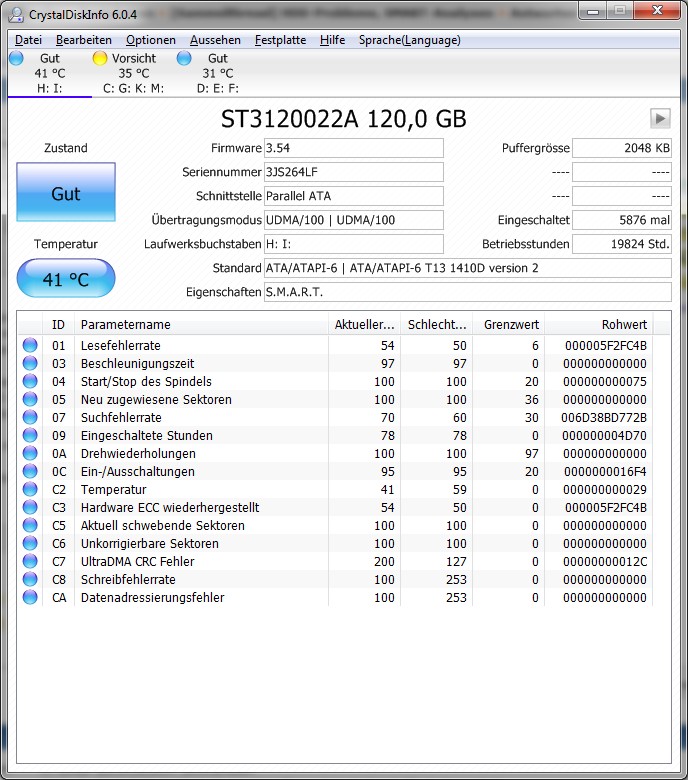This screenshot has width=688, height=780.
Task: Click the Übertragungsmodus field UDMA/100
Action: (x=354, y=220)
